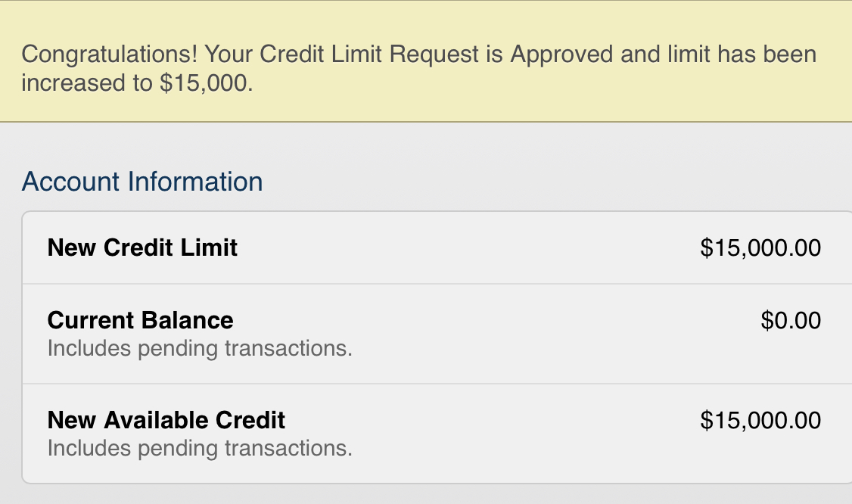Click empty middle space in Current Balance row
852x504 pixels.
[x=530, y=333]
